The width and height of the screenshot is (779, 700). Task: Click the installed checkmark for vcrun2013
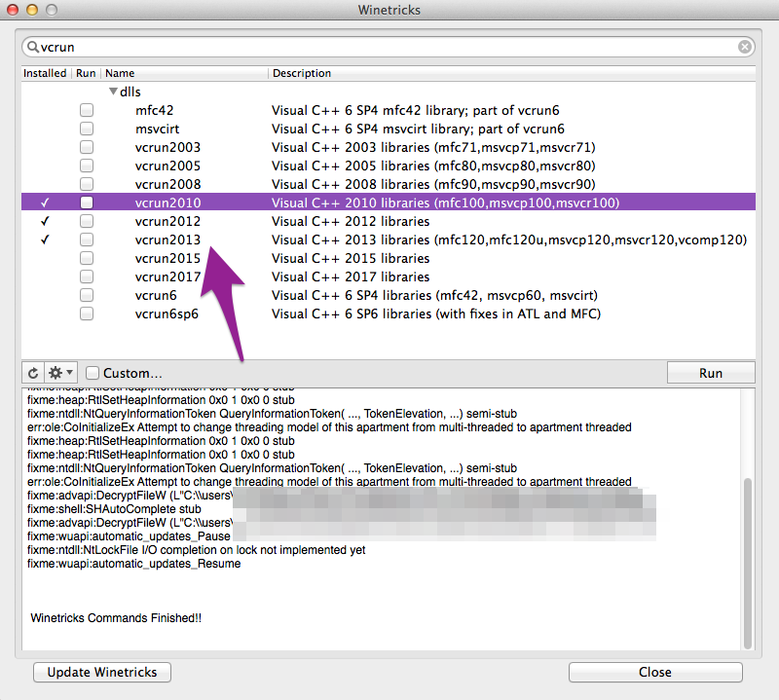(45, 239)
